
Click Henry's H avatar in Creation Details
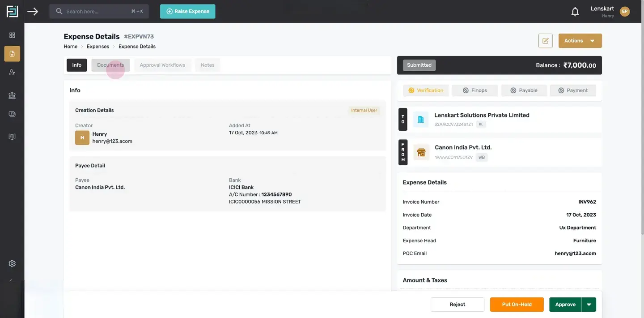tap(82, 138)
